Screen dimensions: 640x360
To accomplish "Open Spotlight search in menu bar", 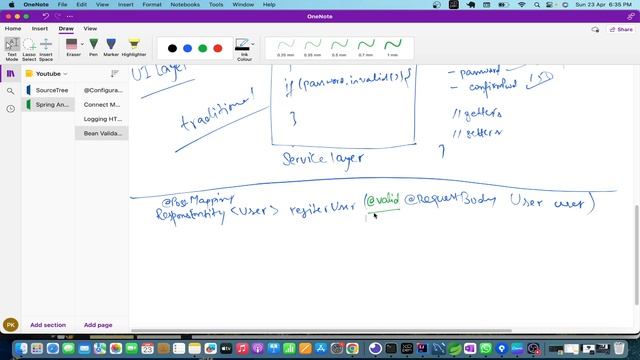I will 537,4.
